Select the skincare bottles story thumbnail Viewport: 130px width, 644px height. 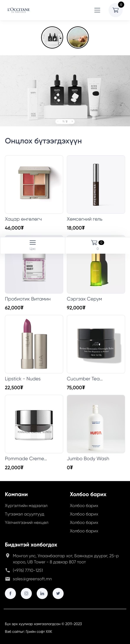coord(52,37)
